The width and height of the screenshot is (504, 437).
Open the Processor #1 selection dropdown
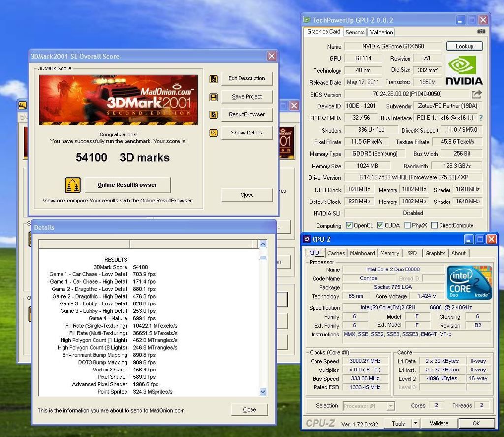(x=390, y=406)
